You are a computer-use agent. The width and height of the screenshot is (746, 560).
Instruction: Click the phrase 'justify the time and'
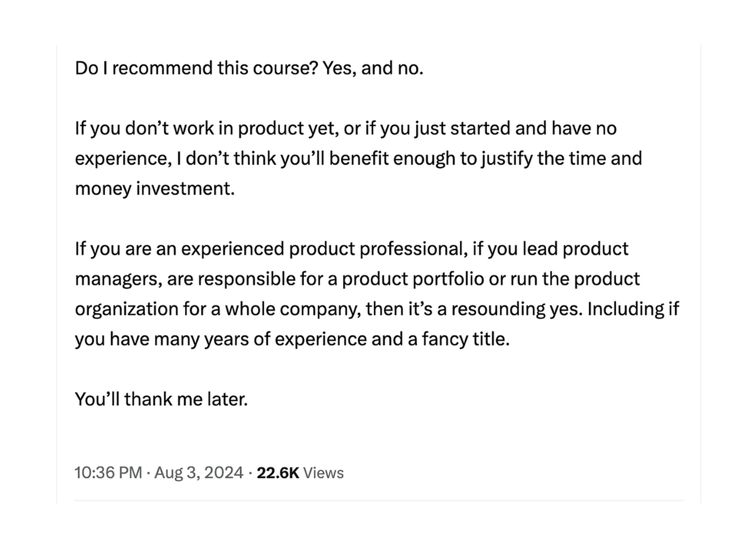click(562, 159)
